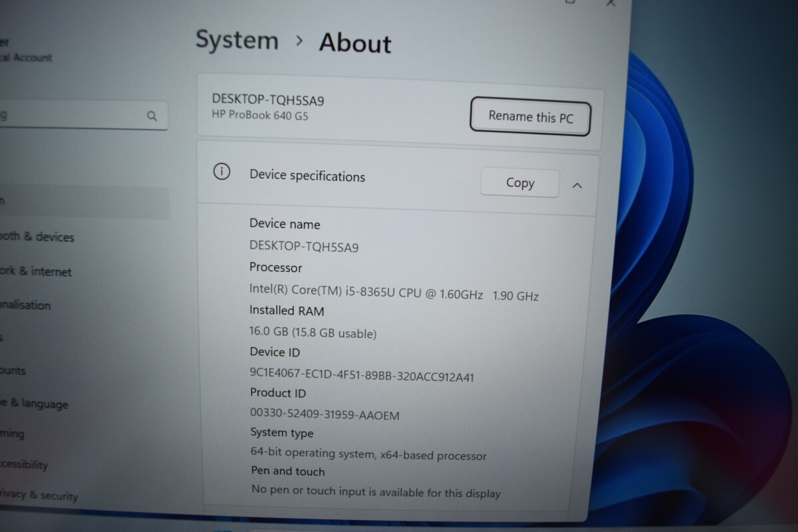
Task: Collapse the Device specifications section
Action: coord(577,186)
